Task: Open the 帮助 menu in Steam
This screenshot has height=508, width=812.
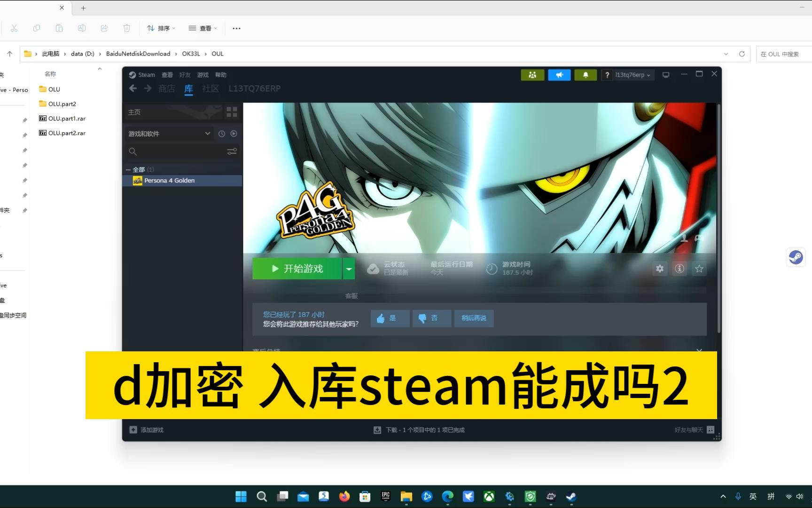Action: coord(221,75)
